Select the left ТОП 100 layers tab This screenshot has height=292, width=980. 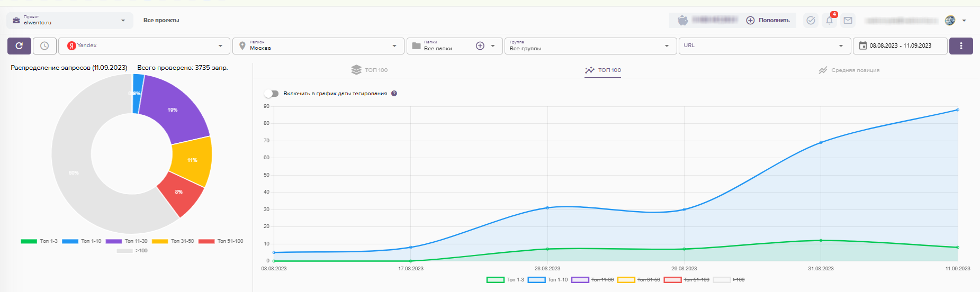pos(370,70)
